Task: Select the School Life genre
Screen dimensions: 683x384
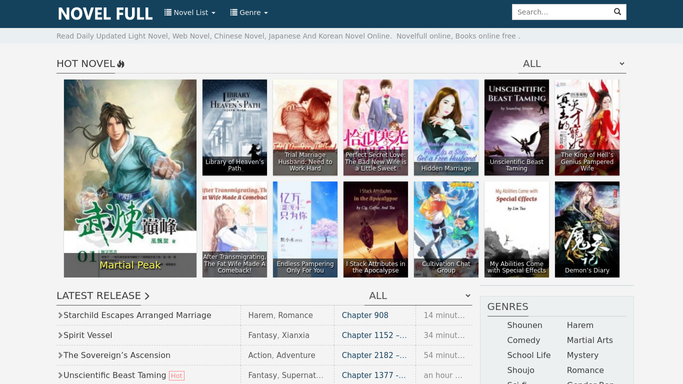Action: [529, 355]
